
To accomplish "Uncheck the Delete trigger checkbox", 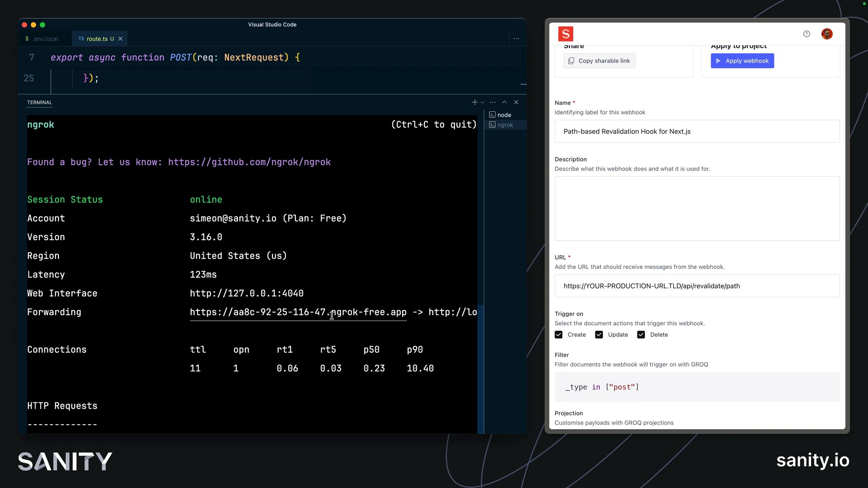I will tap(641, 335).
